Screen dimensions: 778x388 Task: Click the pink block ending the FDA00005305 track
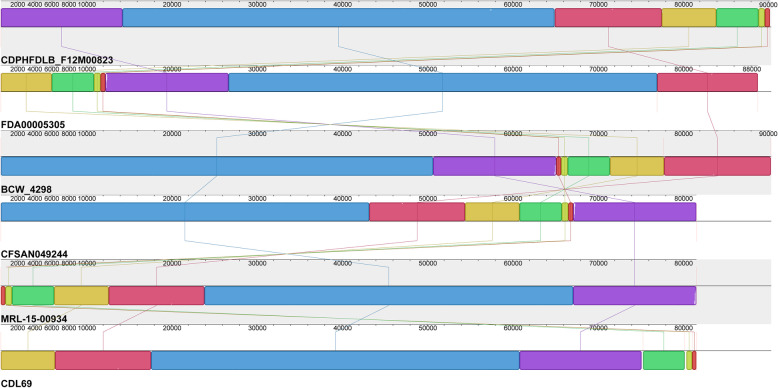click(708, 82)
